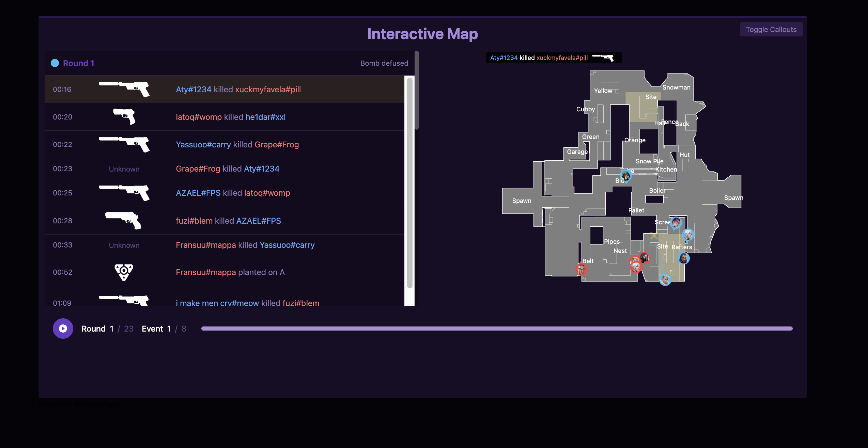This screenshot has width=868, height=448.
Task: Click the 'Pallet' callout on the map
Action: coord(636,210)
